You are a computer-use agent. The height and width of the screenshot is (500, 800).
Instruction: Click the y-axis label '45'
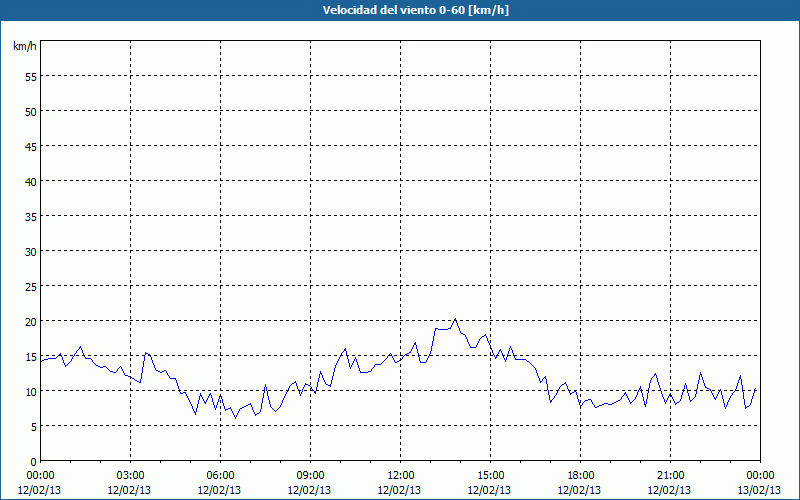pyautogui.click(x=31, y=147)
